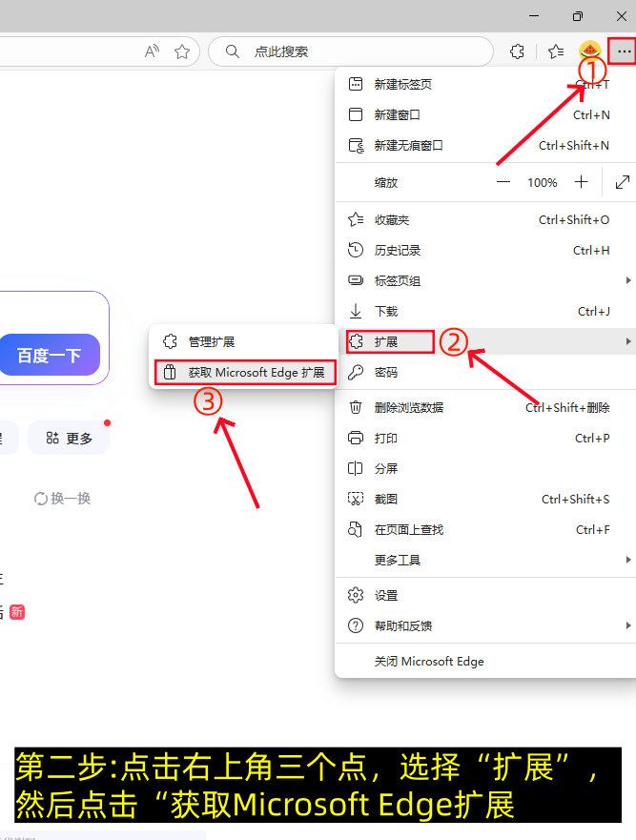Click the 新建窗口 window icon
Image resolution: width=636 pixels, height=840 pixels.
pyautogui.click(x=356, y=114)
